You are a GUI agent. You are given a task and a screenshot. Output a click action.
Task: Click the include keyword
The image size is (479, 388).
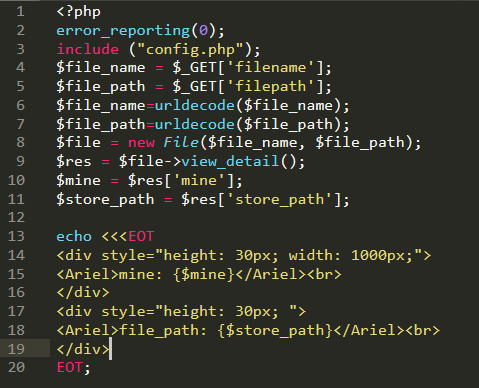[x=88, y=49]
